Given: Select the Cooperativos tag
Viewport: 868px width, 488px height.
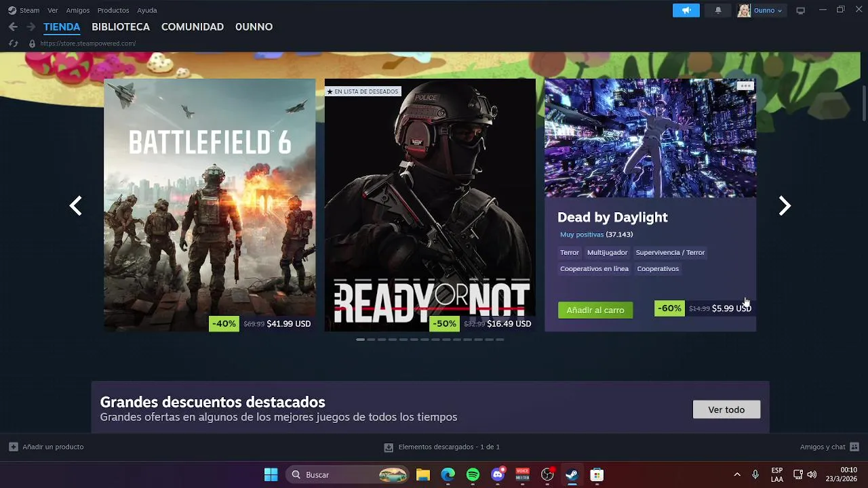Looking at the screenshot, I should pos(658,268).
